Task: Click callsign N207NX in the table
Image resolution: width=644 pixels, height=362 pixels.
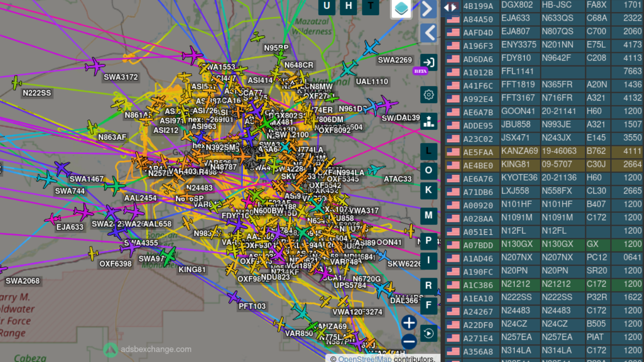Action: pyautogui.click(x=517, y=258)
